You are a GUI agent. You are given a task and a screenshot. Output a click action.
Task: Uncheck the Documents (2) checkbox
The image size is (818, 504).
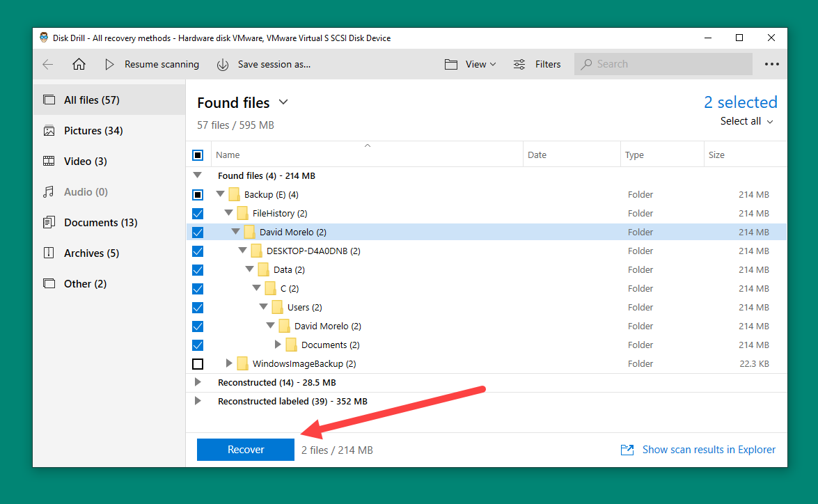click(x=198, y=345)
